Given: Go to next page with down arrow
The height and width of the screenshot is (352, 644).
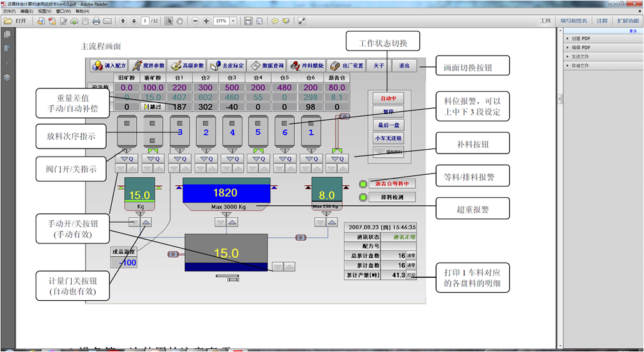Looking at the screenshot, I should [134, 21].
